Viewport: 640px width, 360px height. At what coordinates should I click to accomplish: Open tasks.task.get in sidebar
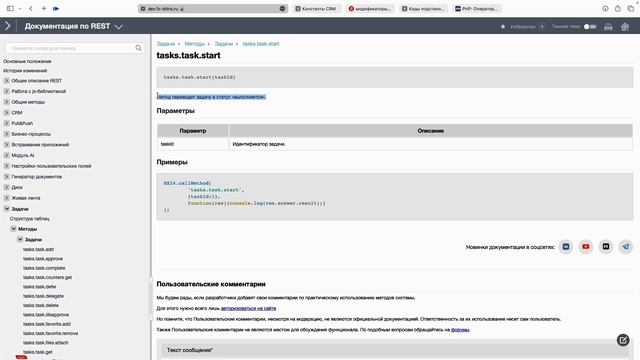point(38,352)
